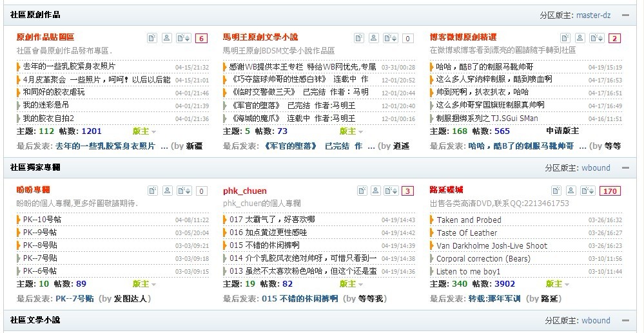Open the 博客微博原創精選 forum title
This screenshot has width=644, height=333.
[463, 37]
